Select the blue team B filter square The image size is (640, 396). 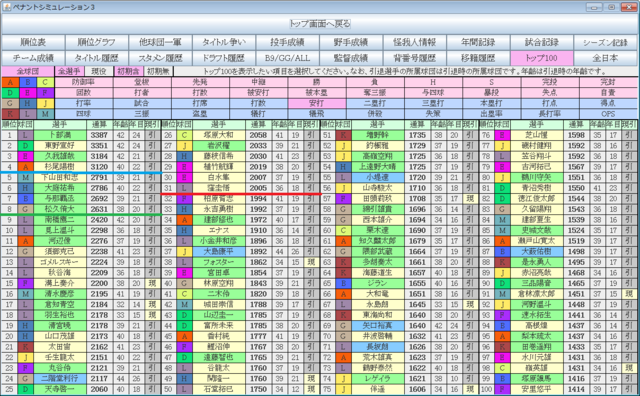[28, 82]
